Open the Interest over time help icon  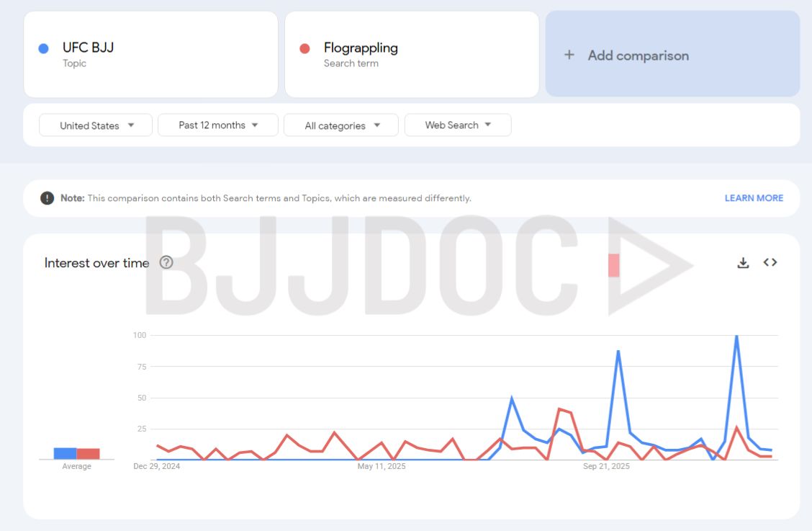tap(166, 262)
